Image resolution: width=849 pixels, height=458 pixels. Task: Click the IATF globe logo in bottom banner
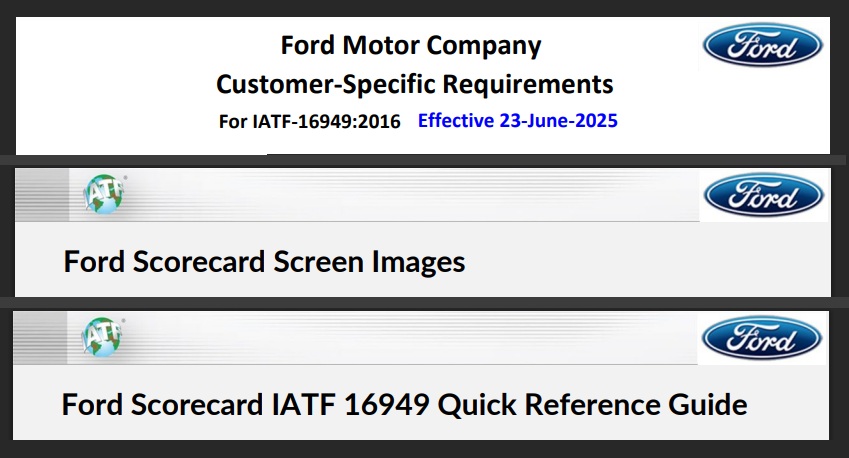coord(103,337)
